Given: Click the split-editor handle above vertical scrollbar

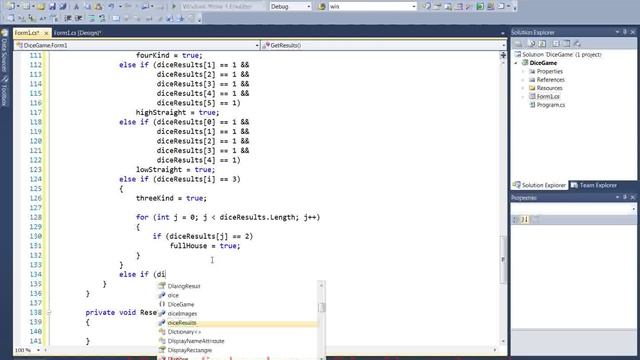Looking at the screenshot, I should pyautogui.click(x=503, y=55).
